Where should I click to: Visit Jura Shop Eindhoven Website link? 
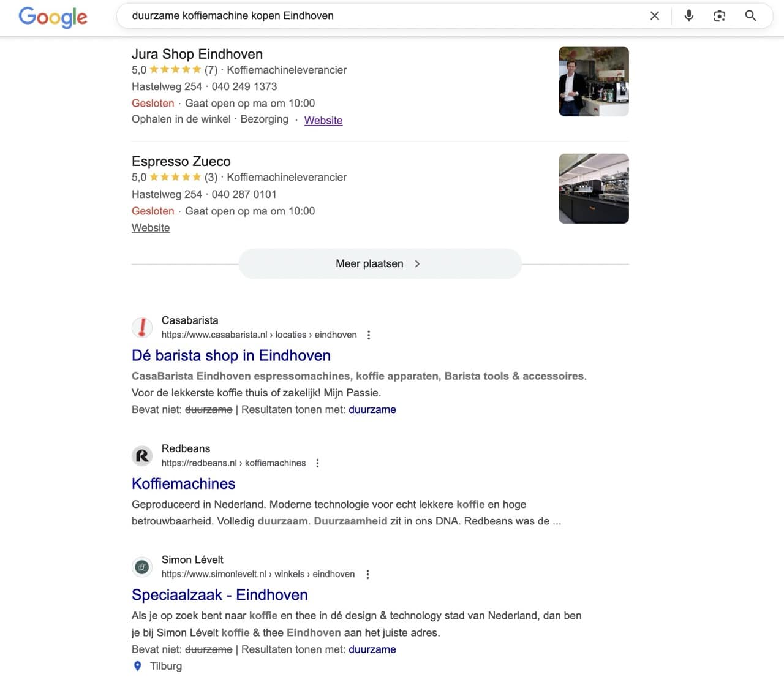pos(323,120)
